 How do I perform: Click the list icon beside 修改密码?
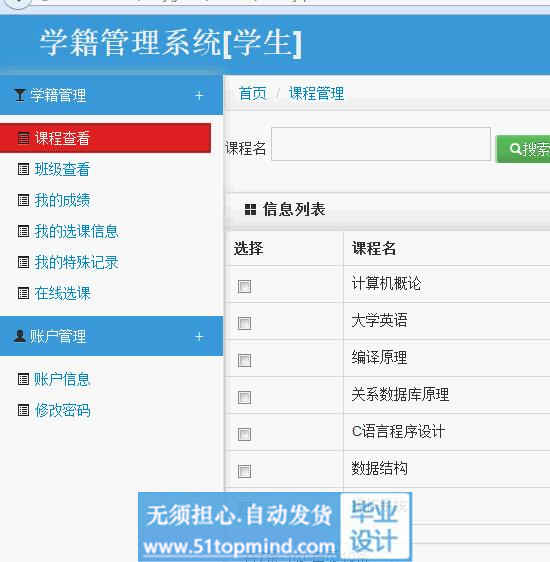(23, 410)
